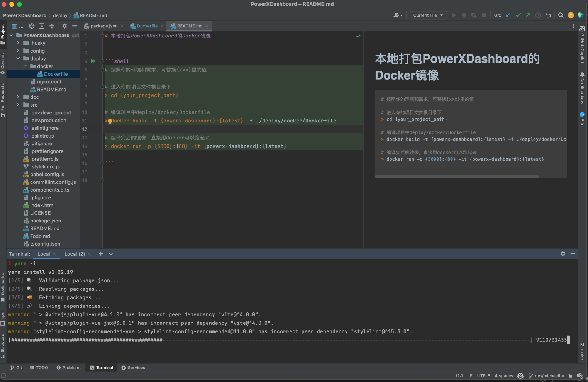This screenshot has width=588, height=382.
Task: Open the TODO tool window
Action: [x=39, y=368]
